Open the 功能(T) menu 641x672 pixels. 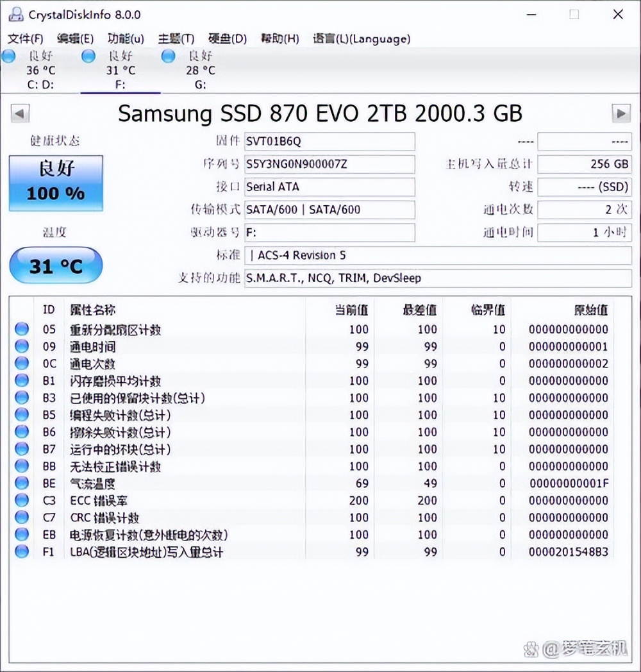(x=125, y=38)
